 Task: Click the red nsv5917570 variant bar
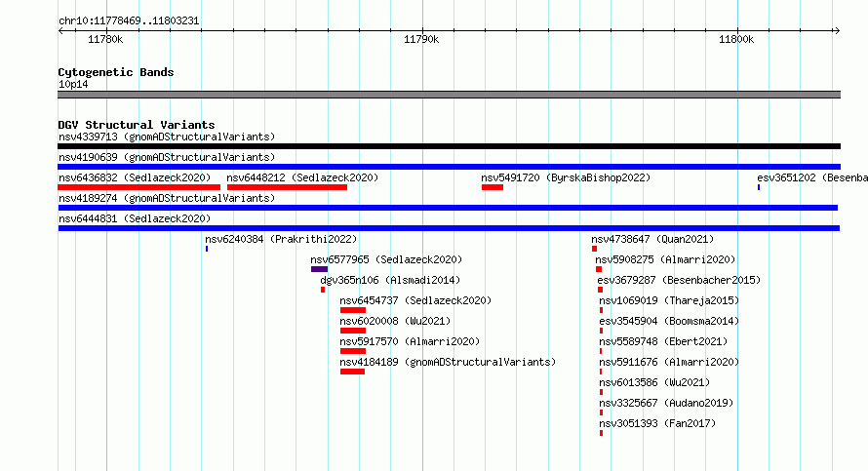click(353, 351)
